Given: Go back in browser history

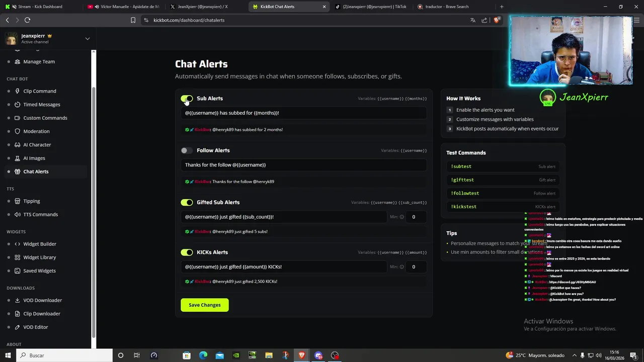Looking at the screenshot, I should (x=7, y=20).
